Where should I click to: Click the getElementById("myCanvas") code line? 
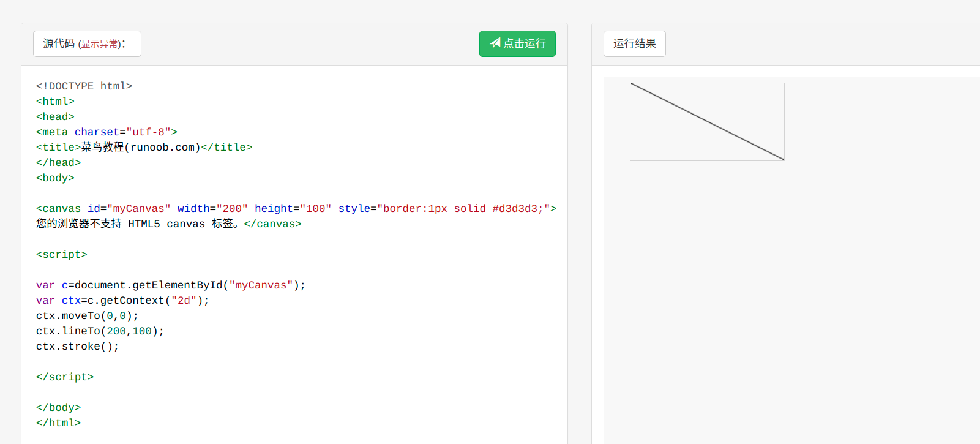pos(170,285)
